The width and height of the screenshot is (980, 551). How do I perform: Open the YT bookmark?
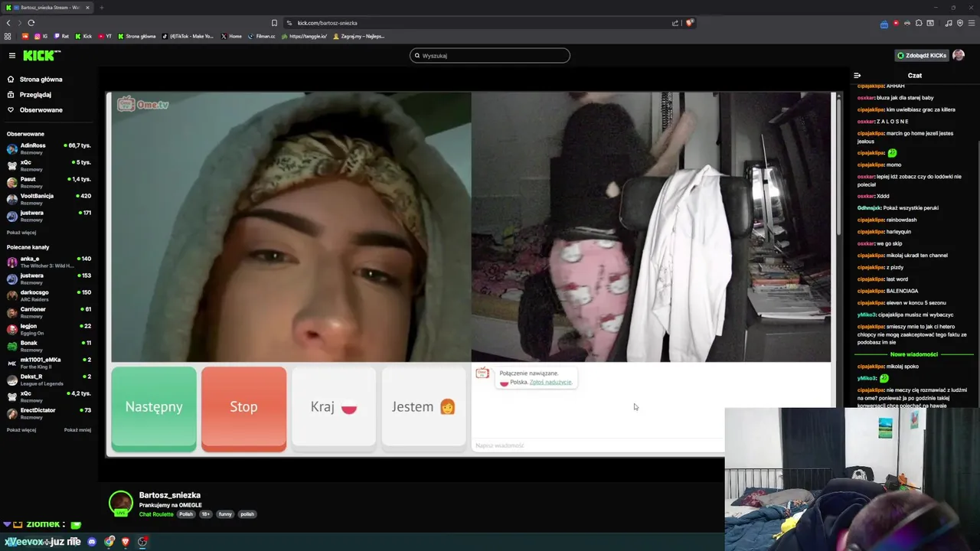pos(105,36)
